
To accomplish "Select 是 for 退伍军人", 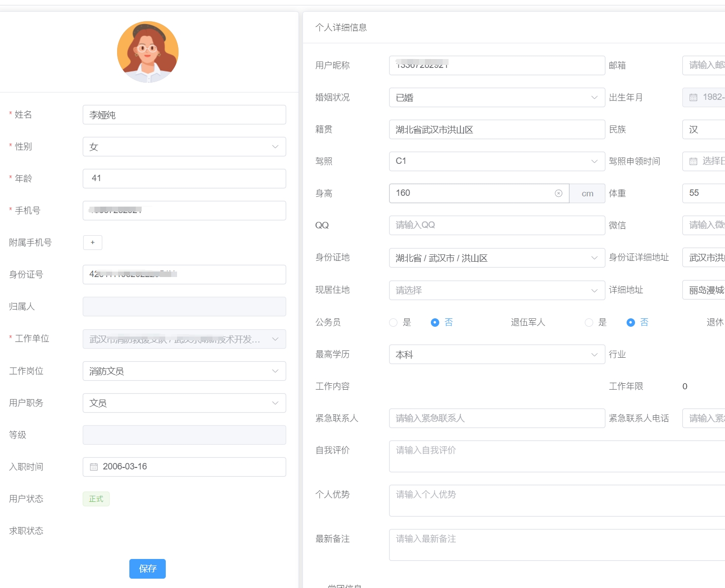I will tap(589, 322).
